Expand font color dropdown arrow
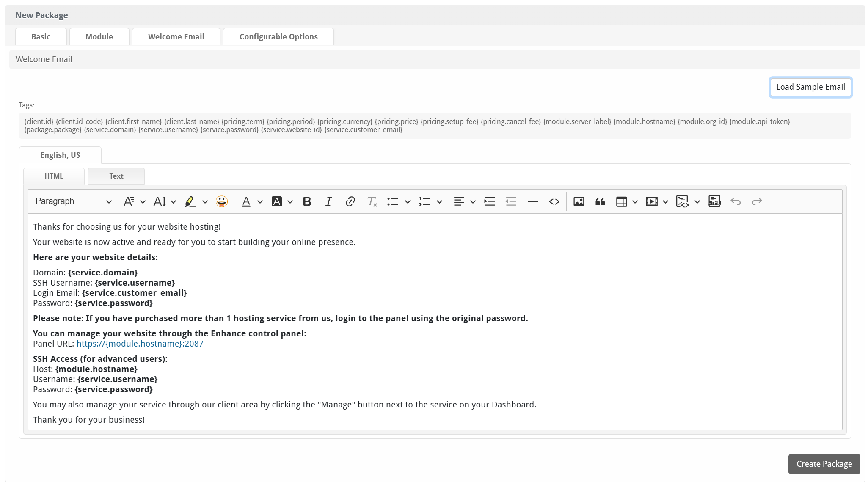 [x=260, y=202]
